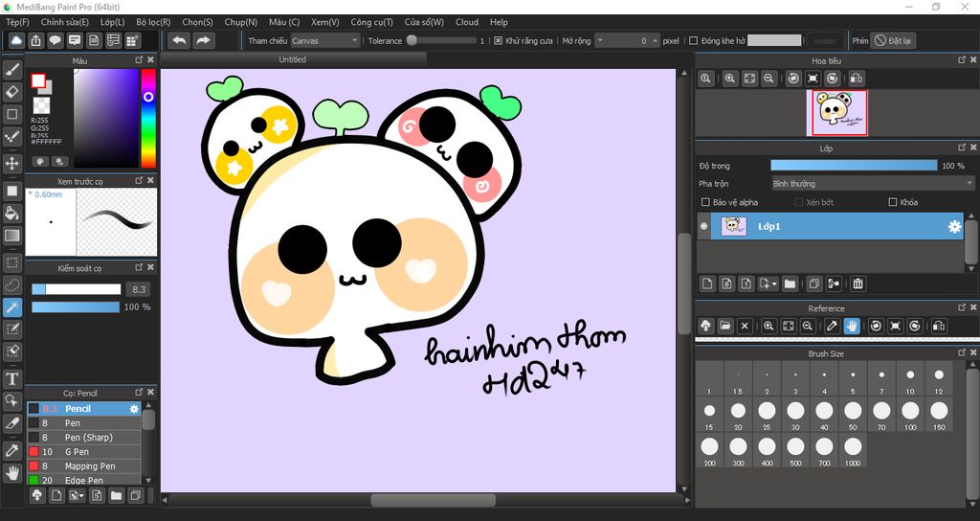The image size is (980, 521).
Task: Open Pha trộn Bình thường blend dropdown
Action: pos(873,184)
